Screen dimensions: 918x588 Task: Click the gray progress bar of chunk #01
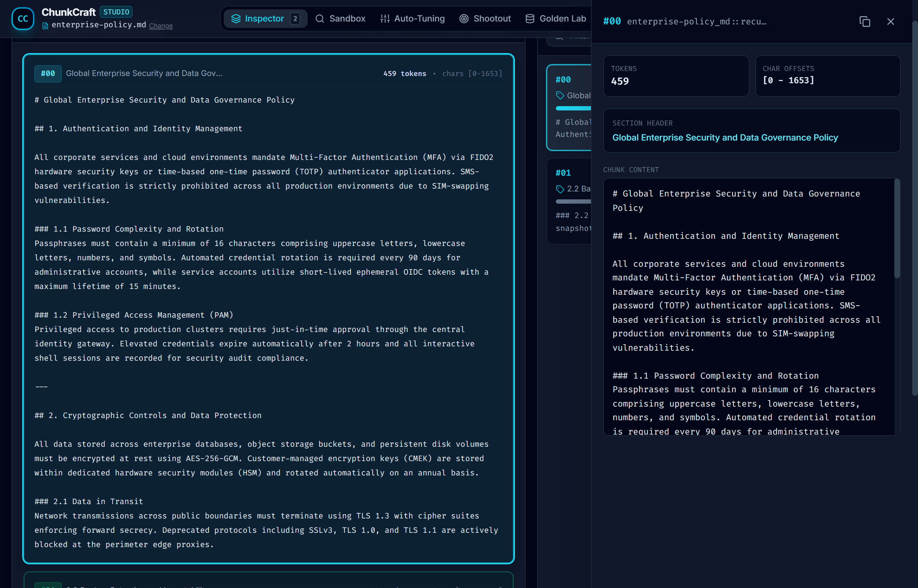[x=573, y=201]
